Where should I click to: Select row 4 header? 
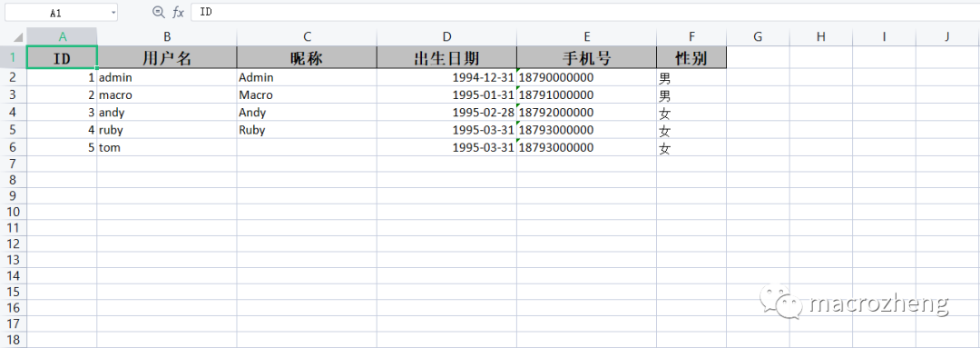tap(13, 113)
